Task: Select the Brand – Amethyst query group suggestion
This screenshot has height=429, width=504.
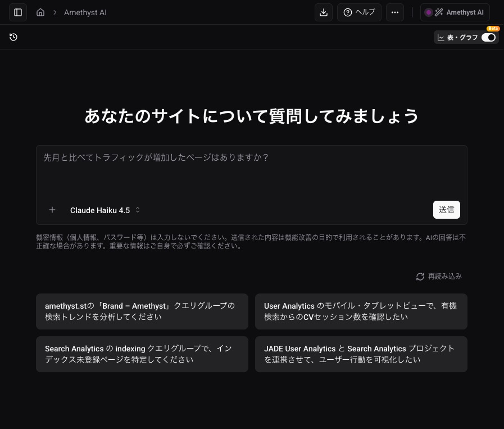Action: [142, 311]
